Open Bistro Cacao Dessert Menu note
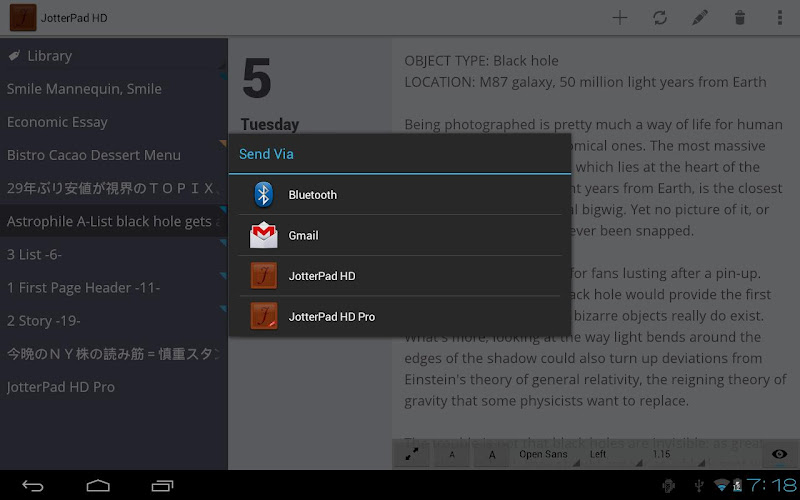800x500 pixels. (113, 155)
